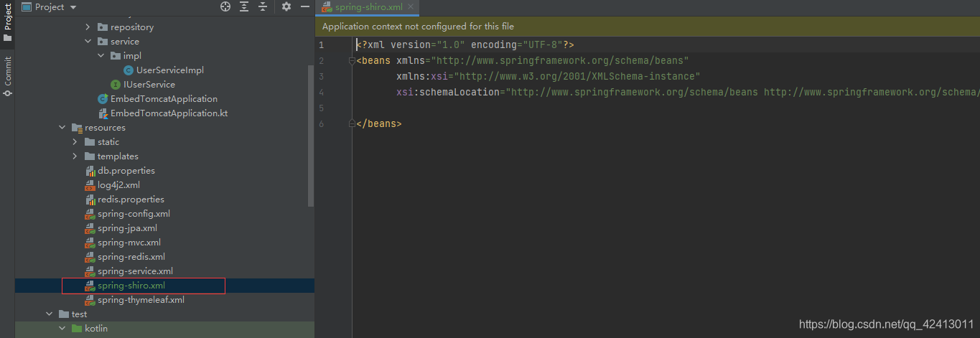
Task: Click the green kotlin test folder icon
Action: (77, 328)
